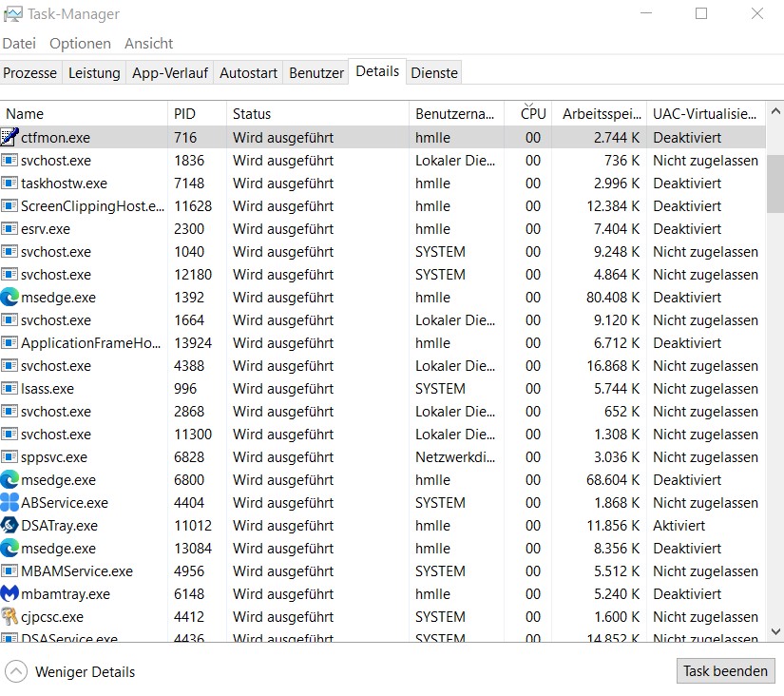The image size is (784, 696).
Task: Click the Weniger Details label
Action: 85,671
